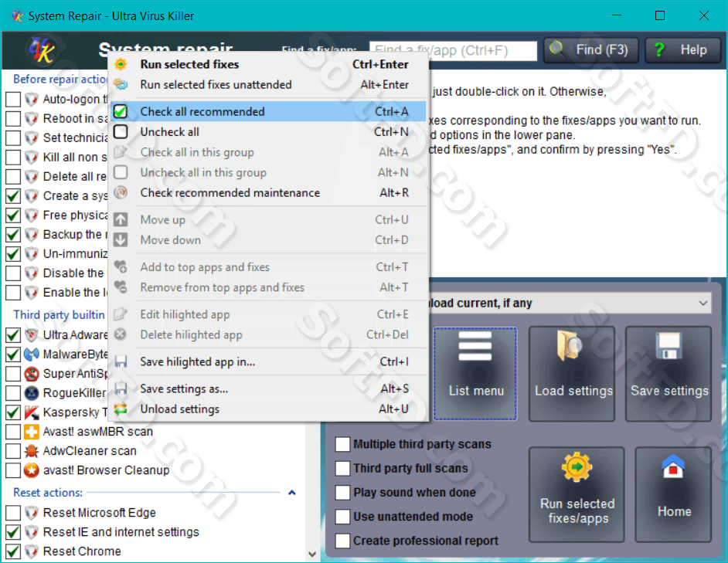Click the Before repair actions group header
Viewport: 728px width, 563px height.
(60, 80)
